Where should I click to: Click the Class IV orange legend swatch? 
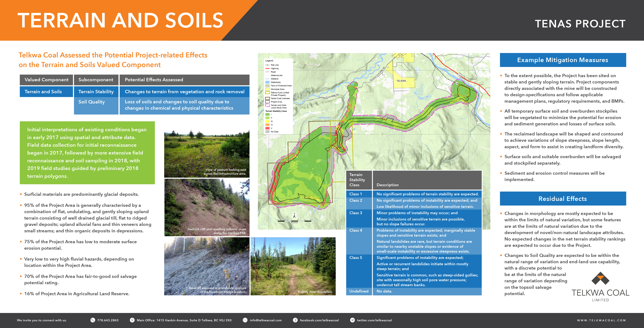[267, 125]
